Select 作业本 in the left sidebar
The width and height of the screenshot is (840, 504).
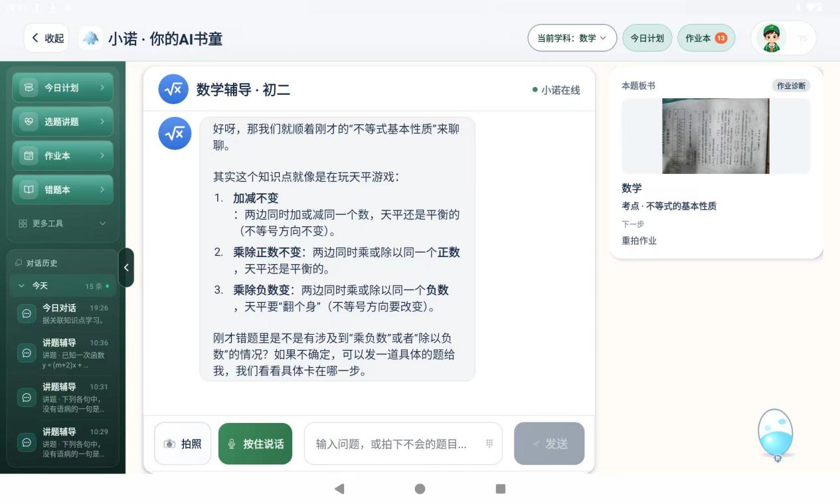coord(62,155)
